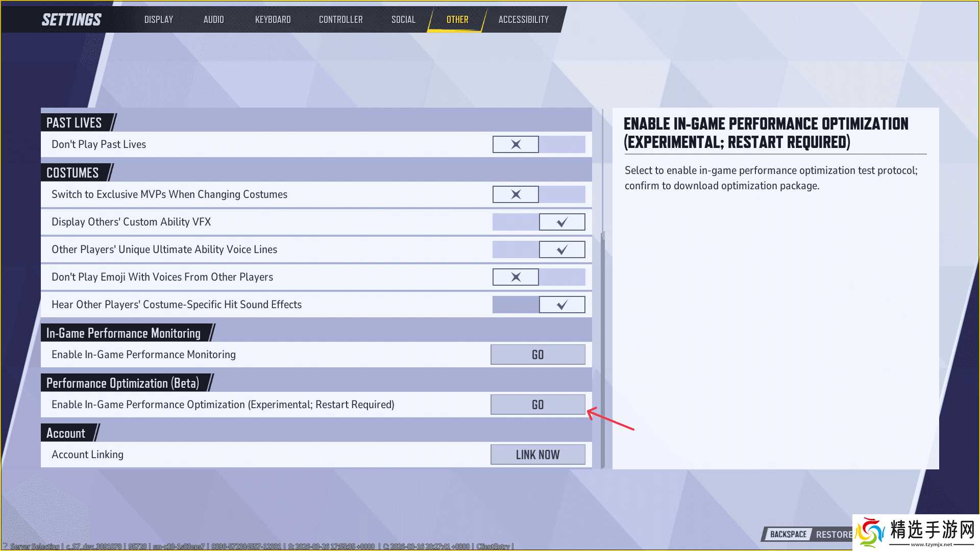980x551 pixels.
Task: Switch to the Audio tab
Action: coord(213,19)
